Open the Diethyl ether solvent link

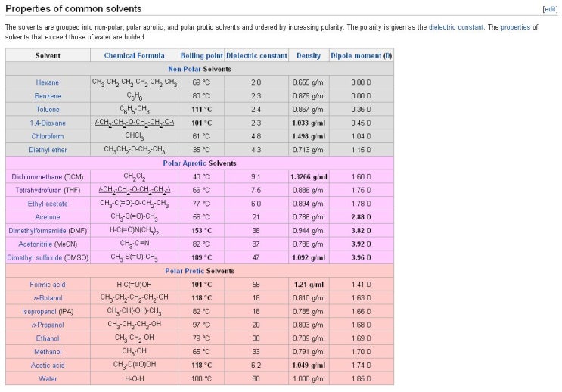[x=48, y=150]
